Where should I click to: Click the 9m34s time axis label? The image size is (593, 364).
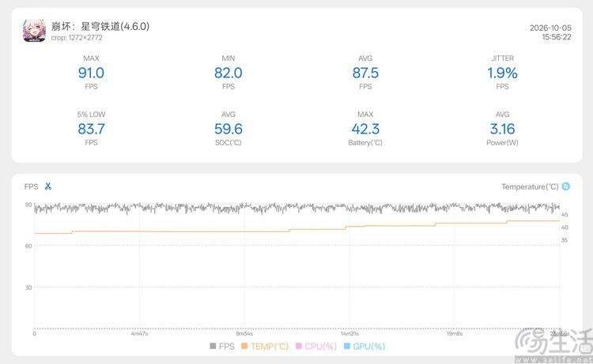click(x=244, y=334)
